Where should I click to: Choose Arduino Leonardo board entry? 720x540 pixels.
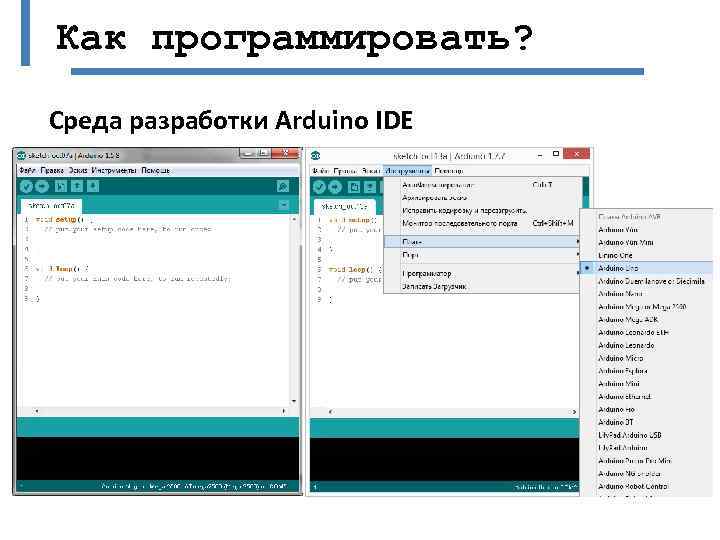point(647,345)
